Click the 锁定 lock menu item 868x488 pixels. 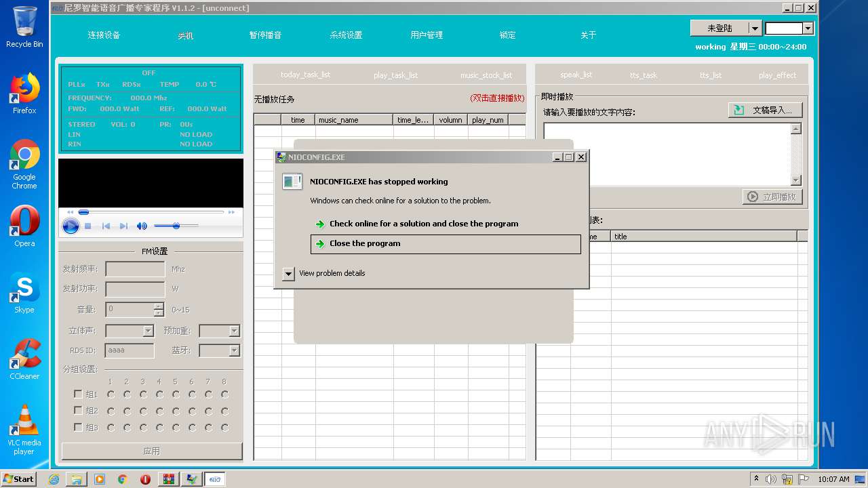click(x=507, y=35)
